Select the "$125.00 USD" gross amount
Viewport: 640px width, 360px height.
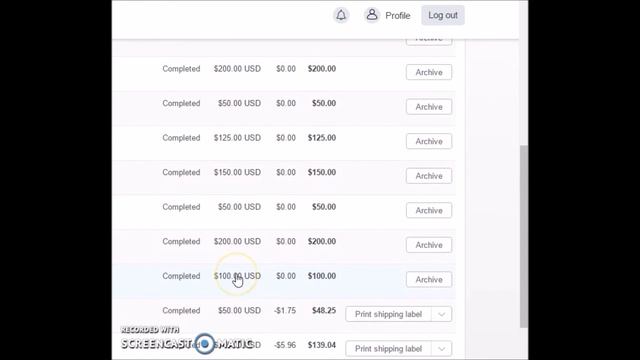pos(237,138)
